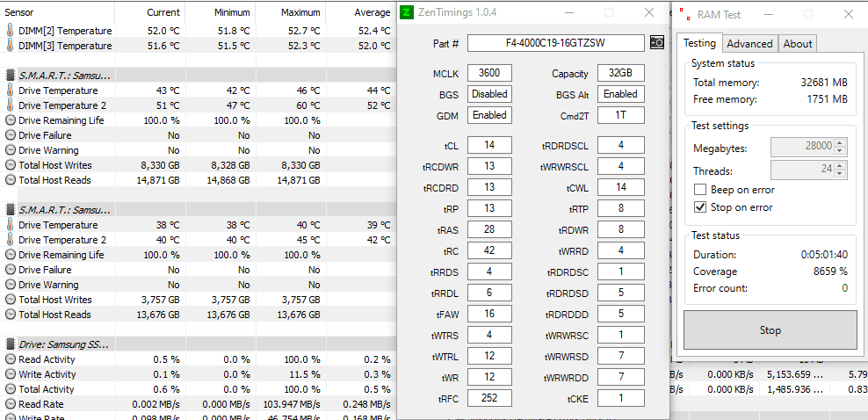Switch to the Advanced tab
The image size is (868, 420).
tap(749, 44)
